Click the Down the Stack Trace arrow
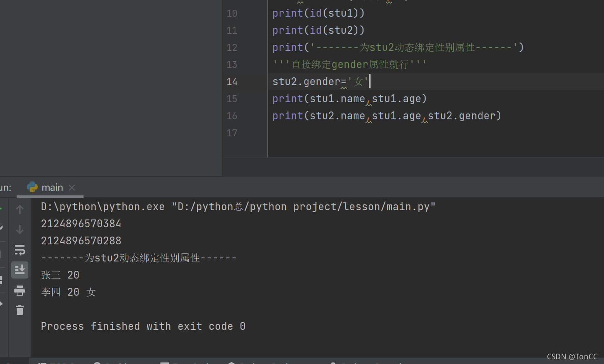The width and height of the screenshot is (604, 364). point(20,230)
